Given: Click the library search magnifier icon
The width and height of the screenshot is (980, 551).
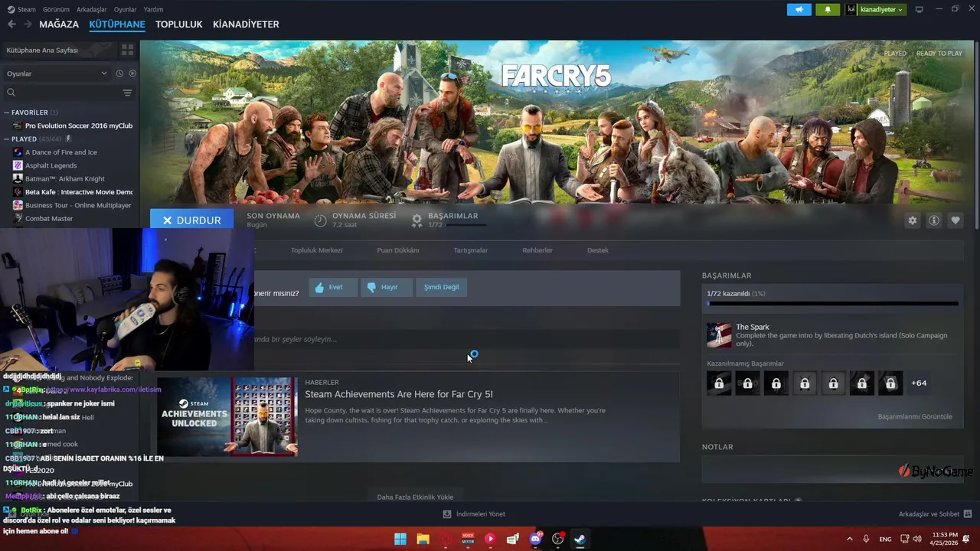Looking at the screenshot, I should tap(11, 93).
